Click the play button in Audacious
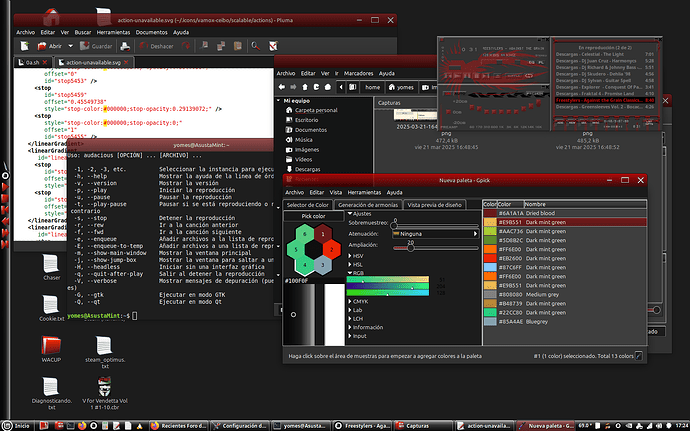The width and height of the screenshot is (690, 431). click(457, 76)
